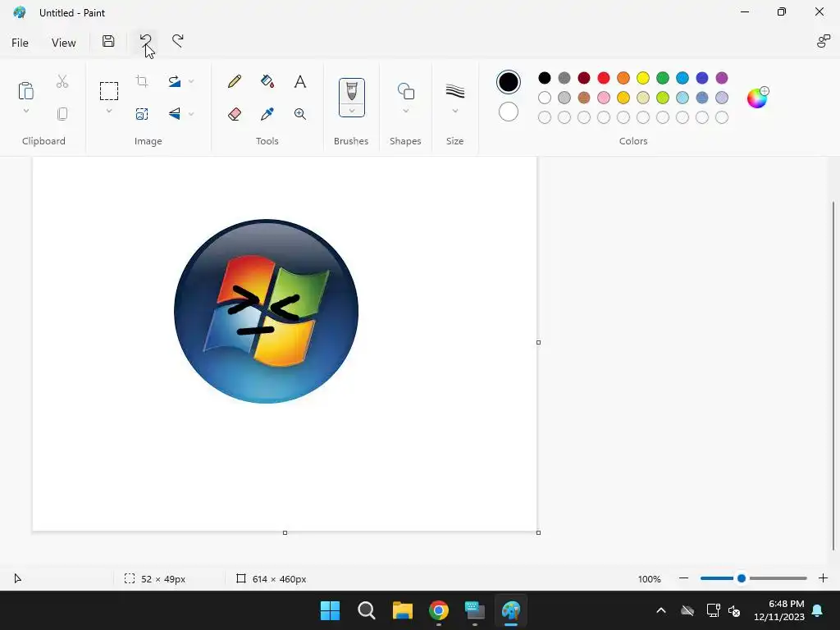Expand the Rotate options chevron

tap(191, 81)
